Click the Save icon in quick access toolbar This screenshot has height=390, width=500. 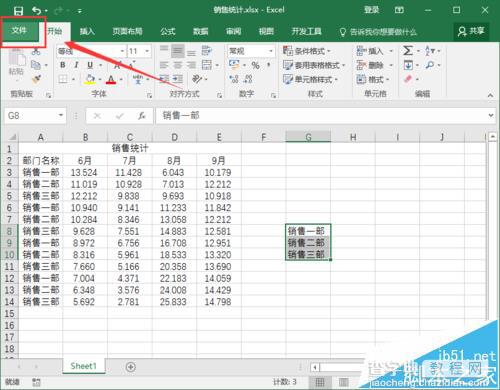point(18,11)
